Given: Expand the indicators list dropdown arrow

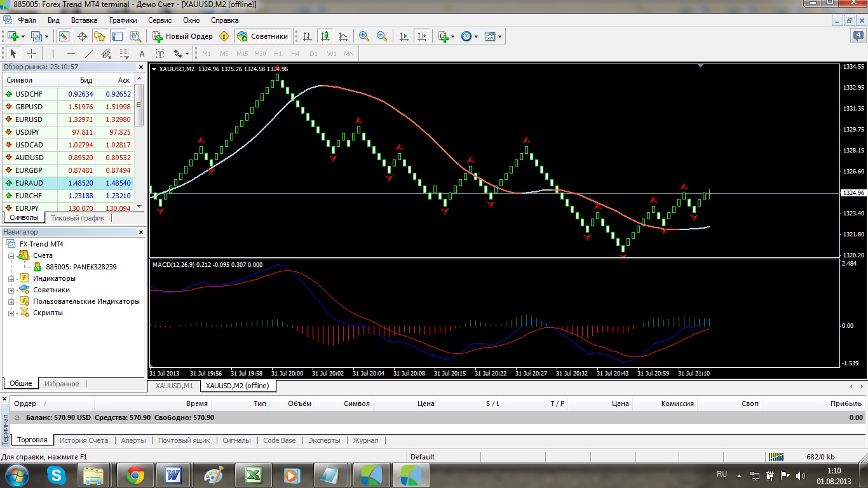Looking at the screenshot, I should coord(452,36).
